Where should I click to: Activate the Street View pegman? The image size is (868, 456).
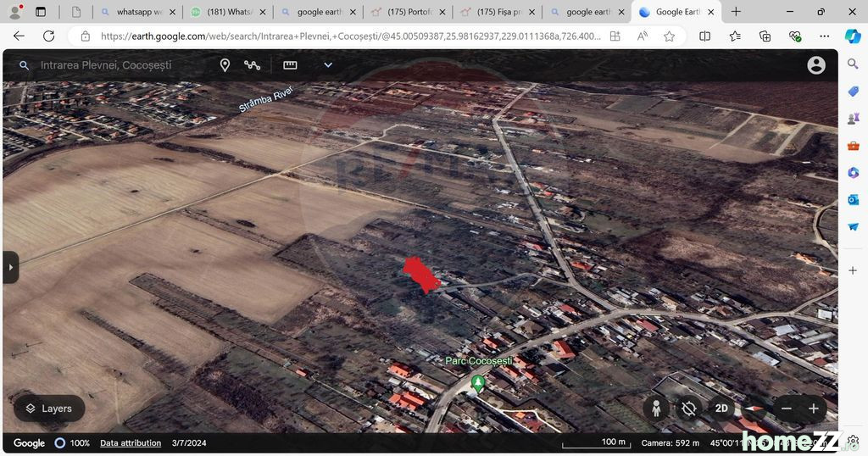tap(657, 409)
